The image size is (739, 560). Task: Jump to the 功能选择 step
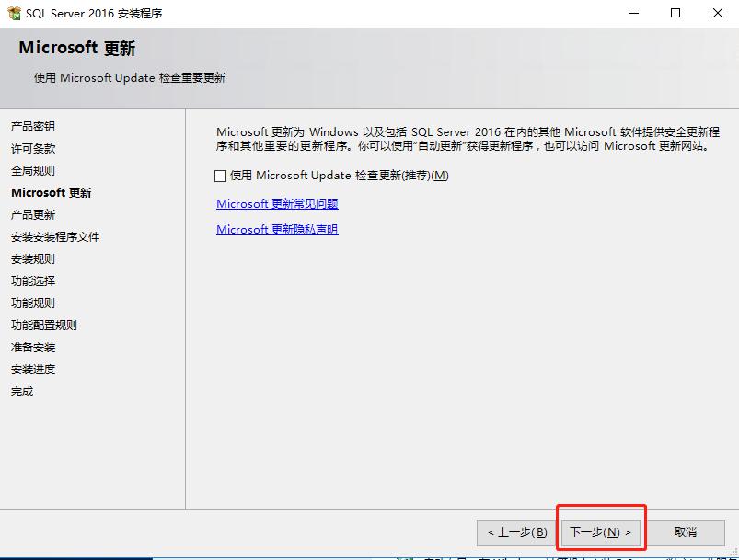(33, 281)
